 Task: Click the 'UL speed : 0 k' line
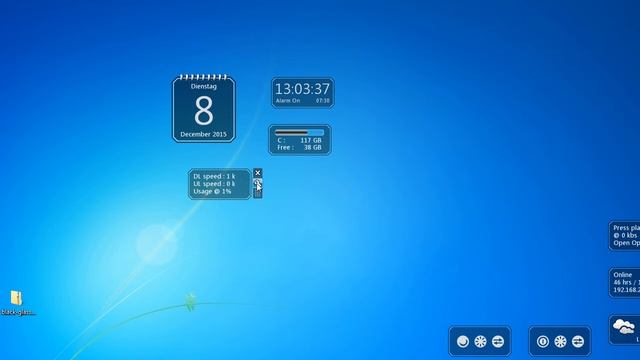[214, 184]
